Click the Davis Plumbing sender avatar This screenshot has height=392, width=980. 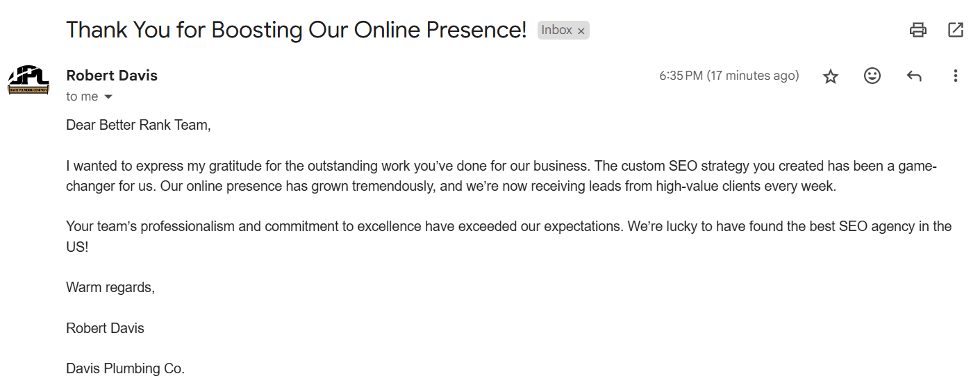[28, 80]
